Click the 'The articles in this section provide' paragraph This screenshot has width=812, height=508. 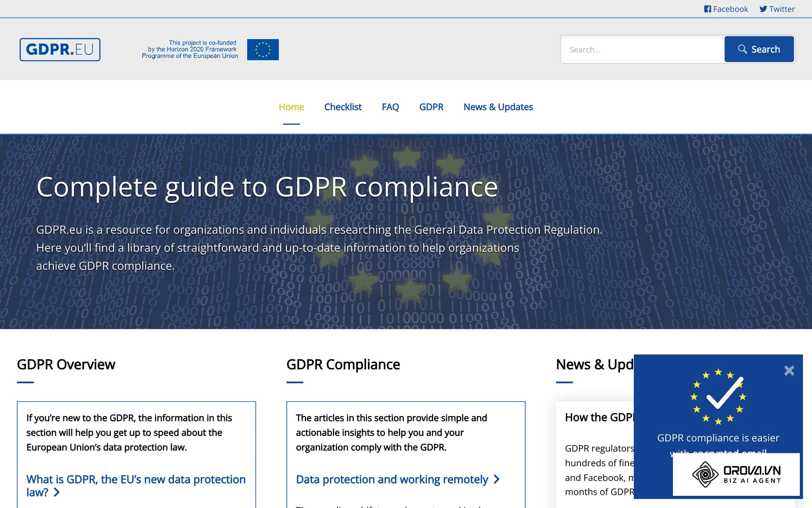[391, 433]
